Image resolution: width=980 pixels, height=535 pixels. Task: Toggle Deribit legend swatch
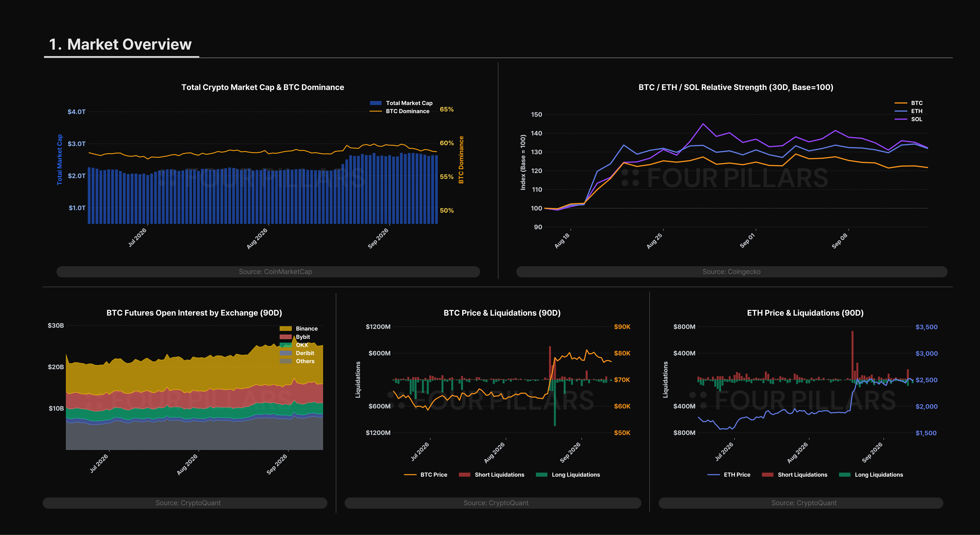coord(285,353)
